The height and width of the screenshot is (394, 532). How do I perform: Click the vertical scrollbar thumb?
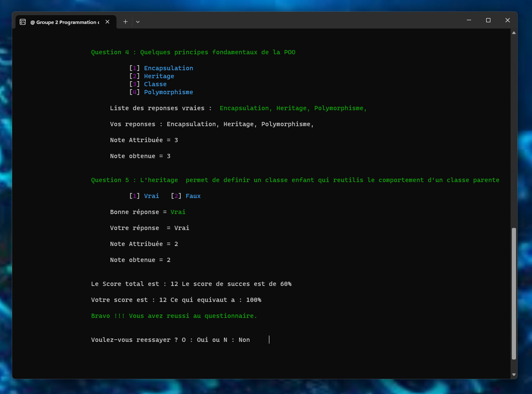(x=514, y=294)
